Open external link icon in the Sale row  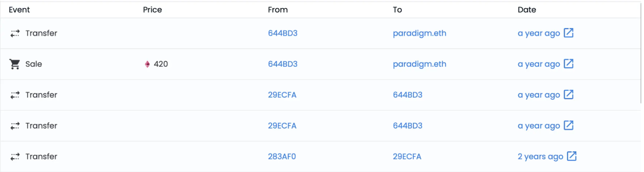569,64
